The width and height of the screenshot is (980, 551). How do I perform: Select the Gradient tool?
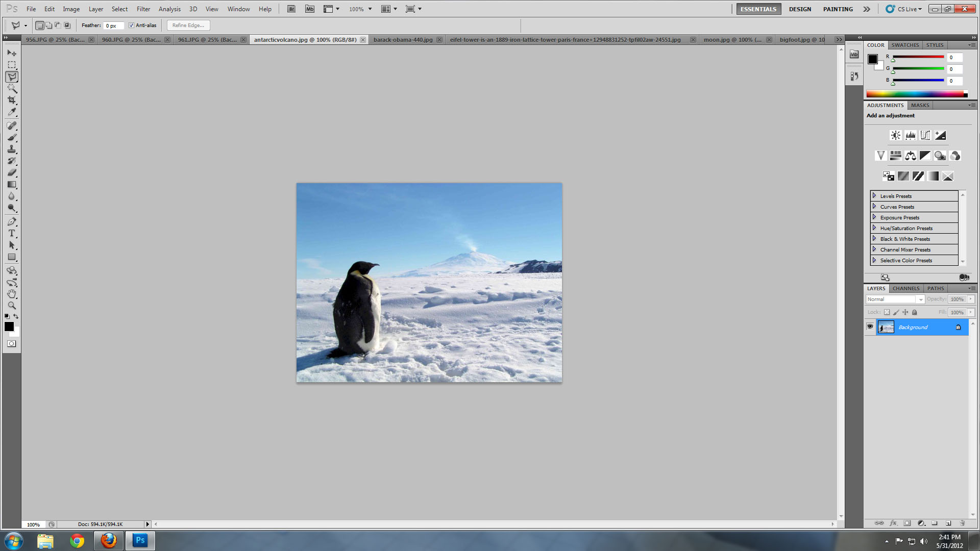(12, 184)
